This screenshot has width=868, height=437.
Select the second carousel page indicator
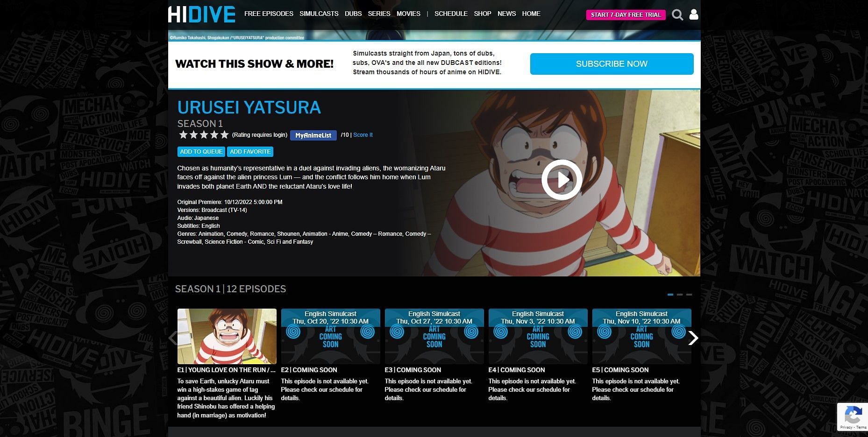[680, 295]
